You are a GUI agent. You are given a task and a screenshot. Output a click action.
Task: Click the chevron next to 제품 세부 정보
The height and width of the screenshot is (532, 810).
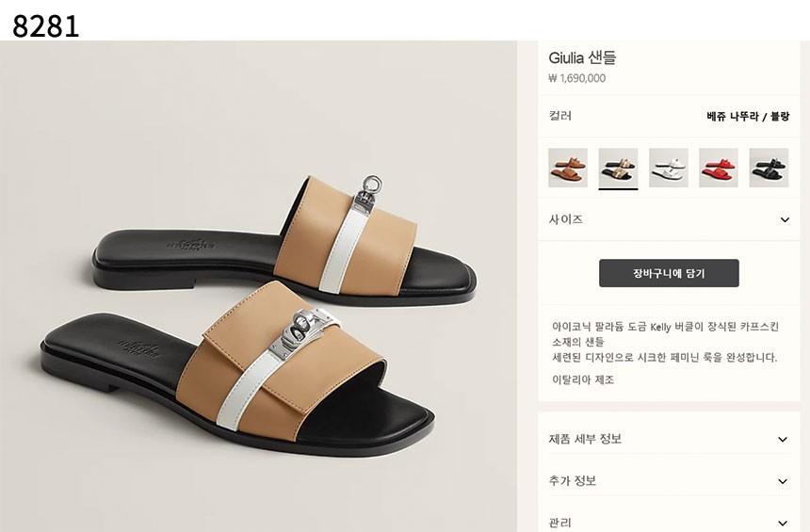click(x=783, y=440)
